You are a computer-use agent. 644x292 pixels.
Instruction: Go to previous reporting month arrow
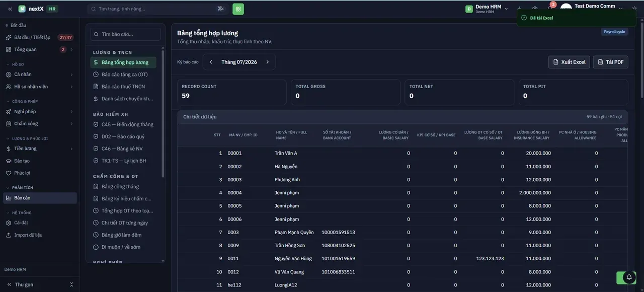211,62
